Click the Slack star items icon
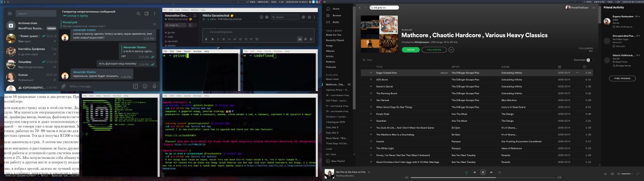This screenshot has height=181, width=644. pyautogui.click(x=309, y=17)
